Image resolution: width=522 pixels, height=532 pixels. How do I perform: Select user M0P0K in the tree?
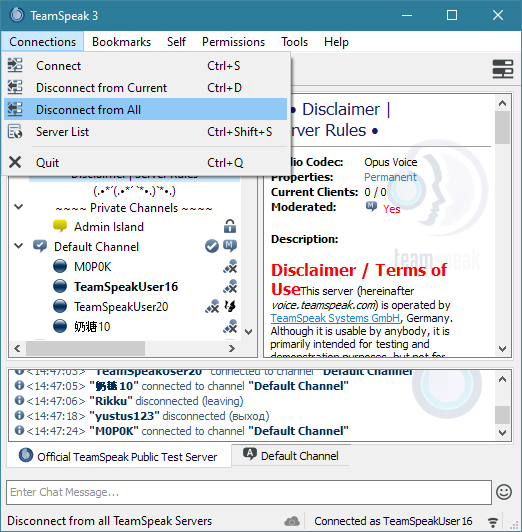(93, 267)
